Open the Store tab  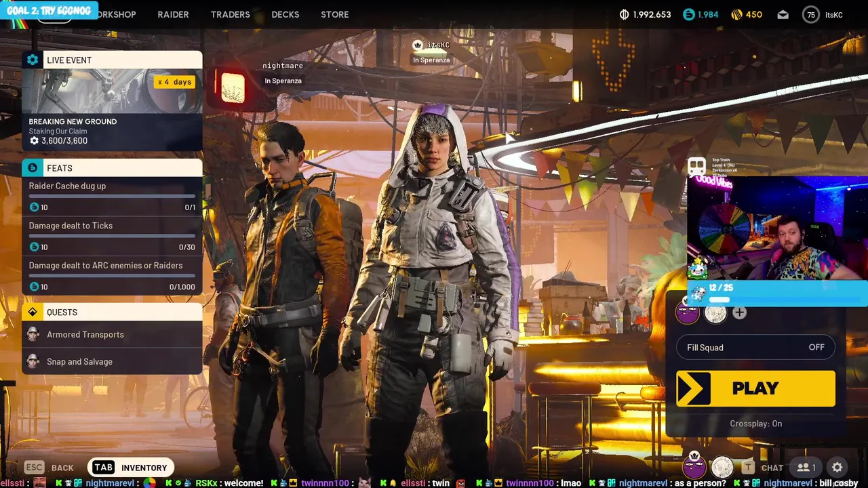pos(334,14)
